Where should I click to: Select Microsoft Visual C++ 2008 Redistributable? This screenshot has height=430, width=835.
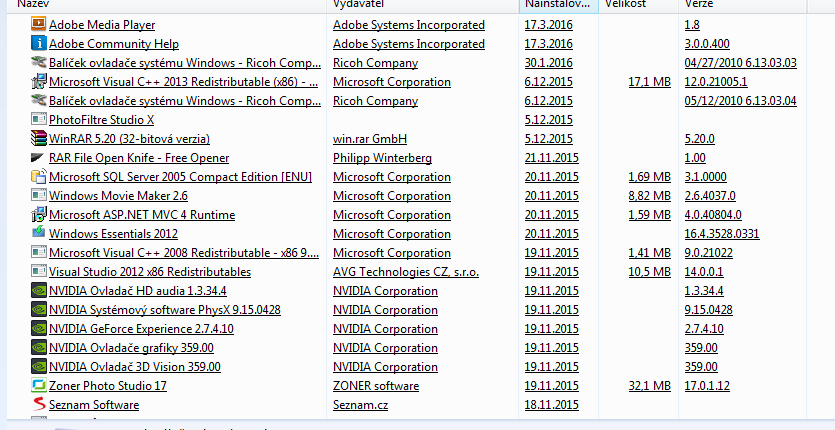pyautogui.click(x=184, y=253)
